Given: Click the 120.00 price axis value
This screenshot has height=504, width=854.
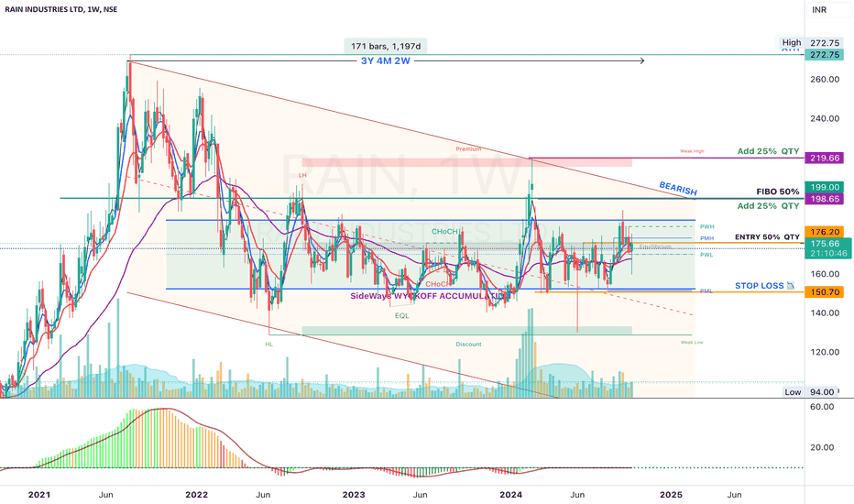Looking at the screenshot, I should (x=825, y=352).
